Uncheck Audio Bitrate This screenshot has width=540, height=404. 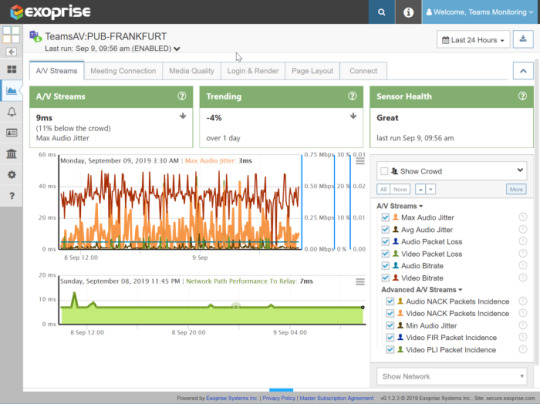tap(385, 266)
